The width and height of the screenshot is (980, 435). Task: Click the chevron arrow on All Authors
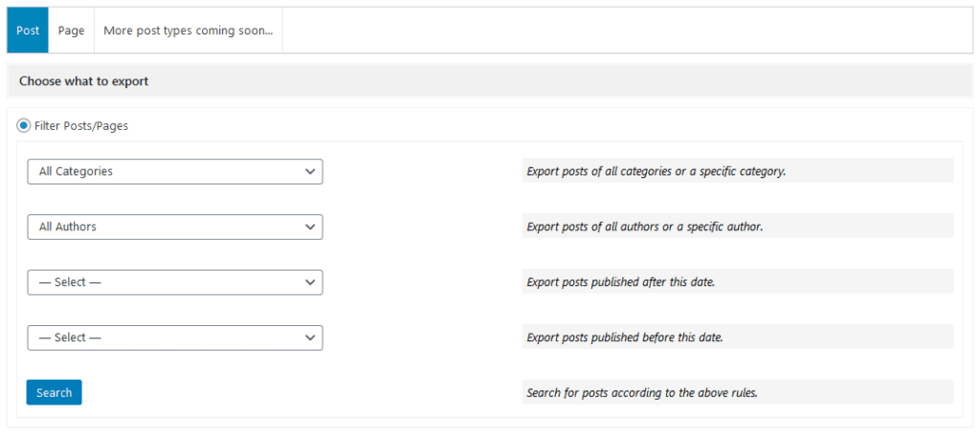tap(309, 227)
